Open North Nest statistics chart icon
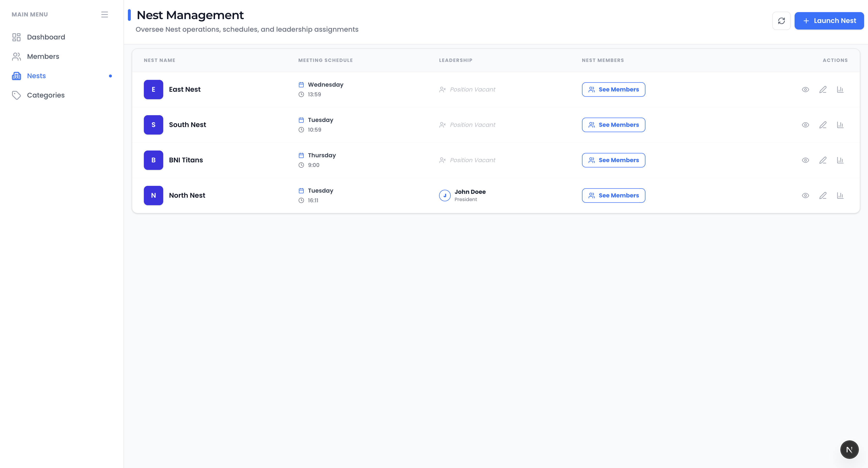The image size is (868, 468). [840, 196]
